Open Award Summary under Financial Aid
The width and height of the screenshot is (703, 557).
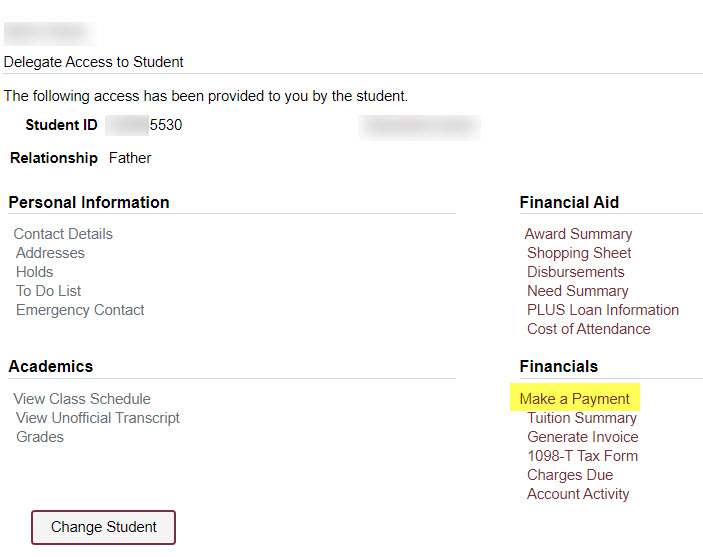click(578, 234)
